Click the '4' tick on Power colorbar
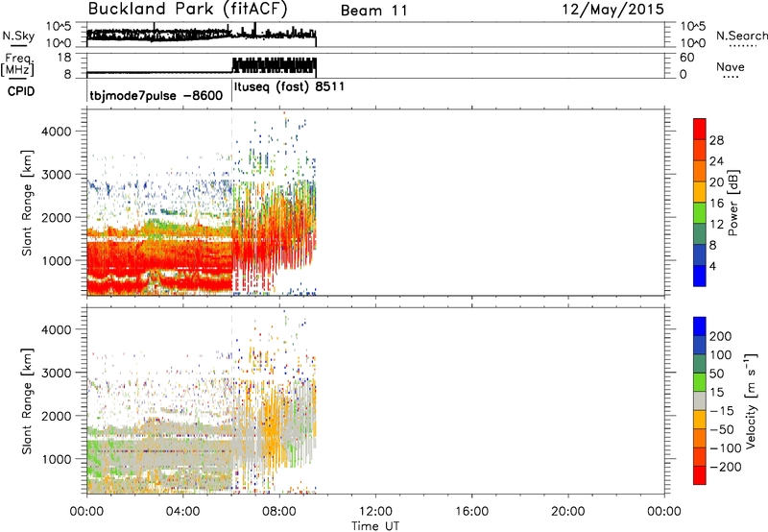This screenshot has height=532, width=768. pyautogui.click(x=712, y=266)
